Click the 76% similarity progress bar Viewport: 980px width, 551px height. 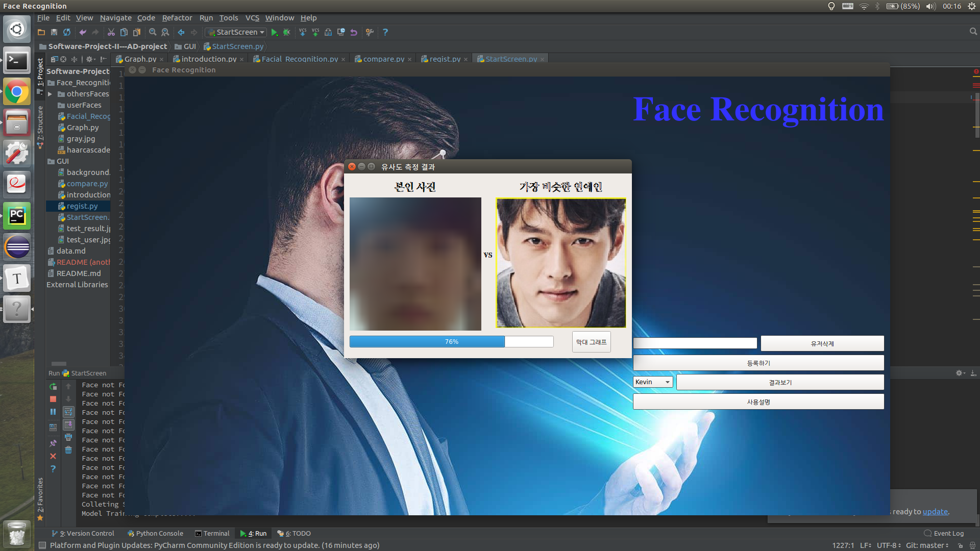tap(451, 342)
